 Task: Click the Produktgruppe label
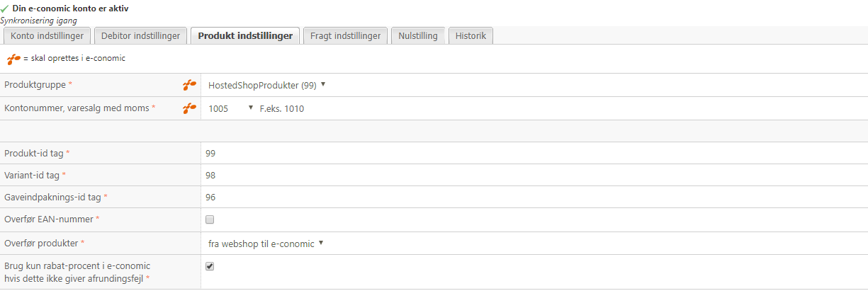[x=36, y=85]
